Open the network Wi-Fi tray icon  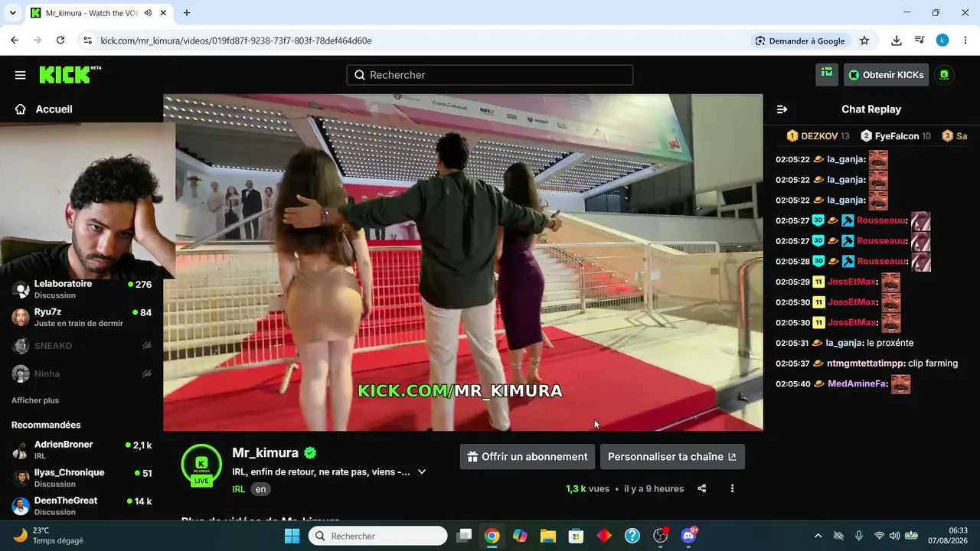(x=879, y=536)
